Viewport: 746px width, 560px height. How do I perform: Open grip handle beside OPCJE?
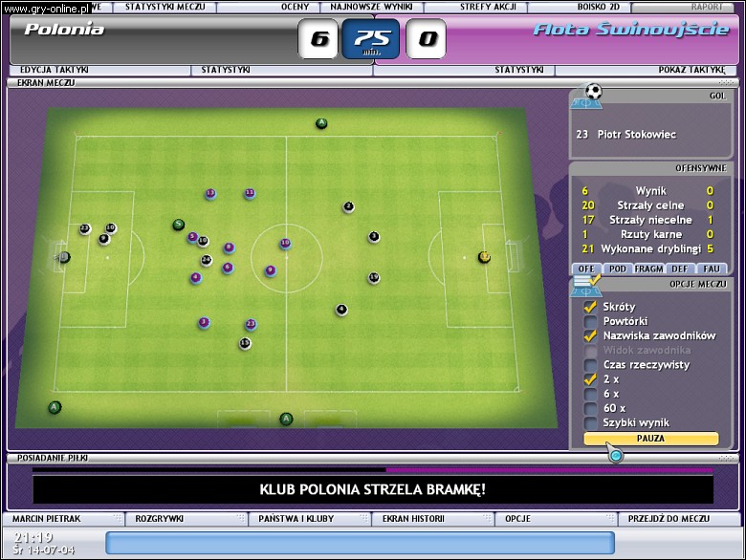click(x=610, y=518)
